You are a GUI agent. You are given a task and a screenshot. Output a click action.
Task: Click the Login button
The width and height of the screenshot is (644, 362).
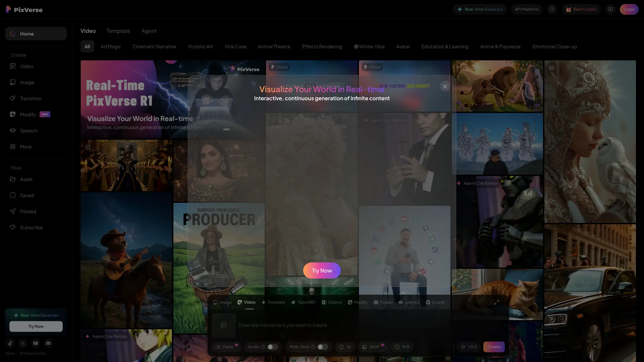tap(629, 9)
